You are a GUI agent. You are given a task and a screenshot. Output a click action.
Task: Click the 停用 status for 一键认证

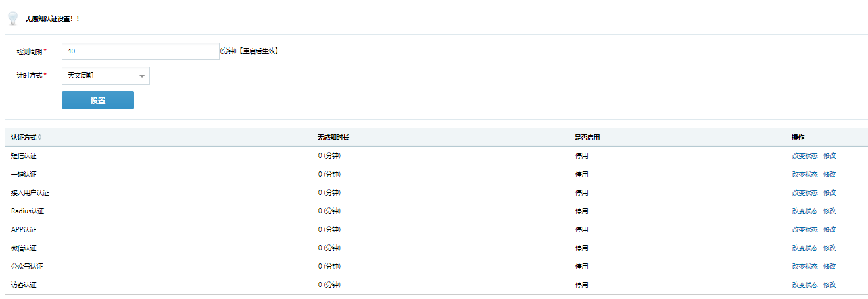[x=581, y=175]
